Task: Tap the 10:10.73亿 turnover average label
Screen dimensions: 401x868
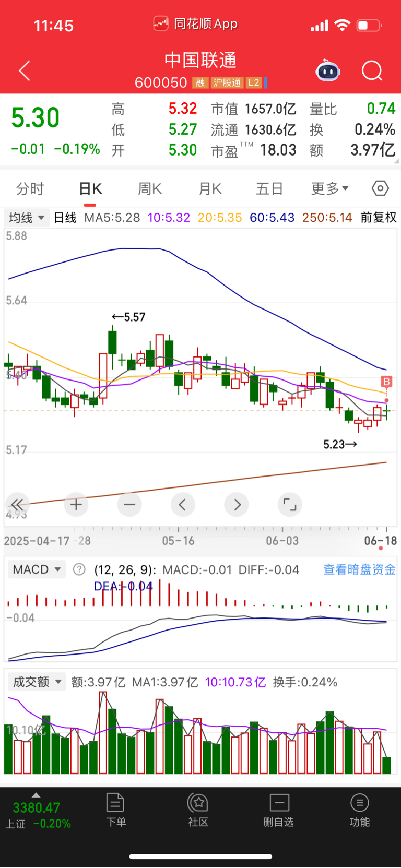Action: (235, 682)
